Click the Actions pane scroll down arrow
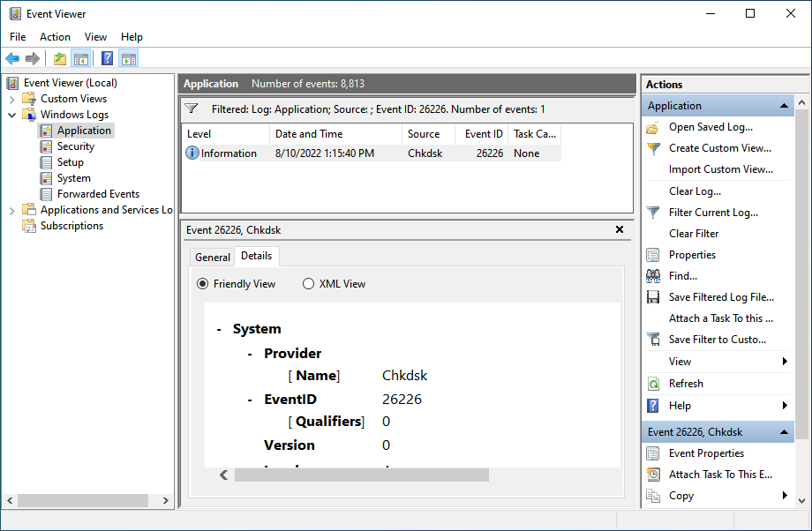The image size is (812, 531). [x=801, y=500]
